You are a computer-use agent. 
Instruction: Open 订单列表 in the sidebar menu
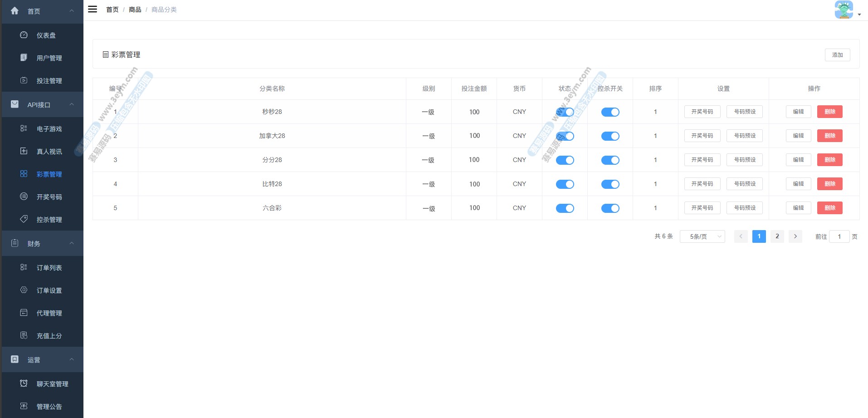pos(49,268)
